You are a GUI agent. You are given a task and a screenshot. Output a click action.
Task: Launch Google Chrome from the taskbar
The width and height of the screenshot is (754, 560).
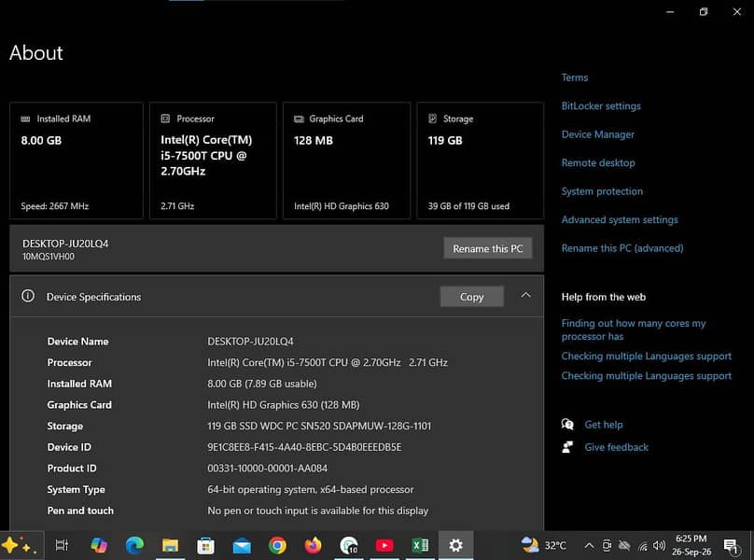click(277, 545)
